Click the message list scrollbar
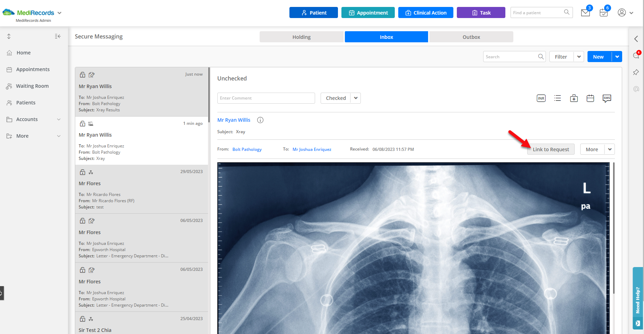This screenshot has width=644, height=334. (209, 95)
